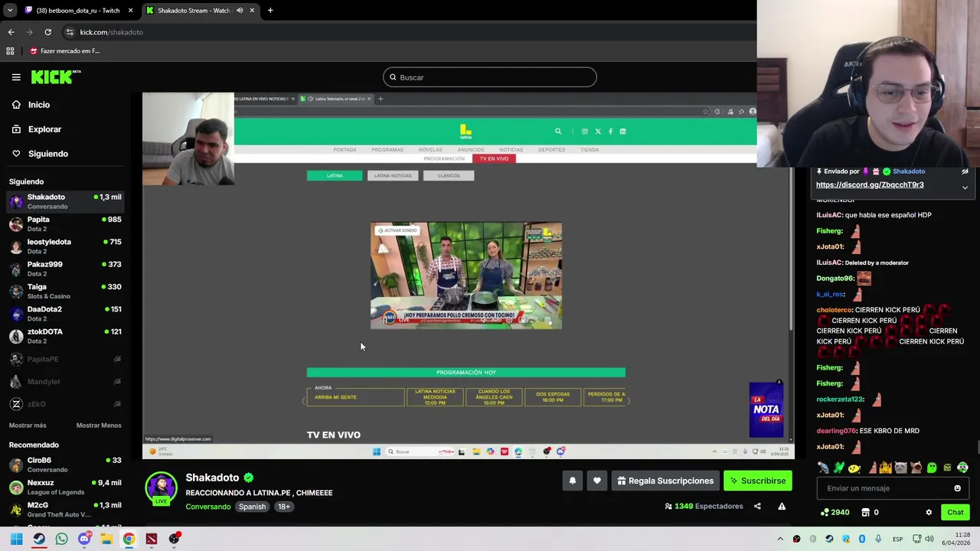980x551 pixels.
Task: Click the Conversando category link
Action: click(x=207, y=507)
